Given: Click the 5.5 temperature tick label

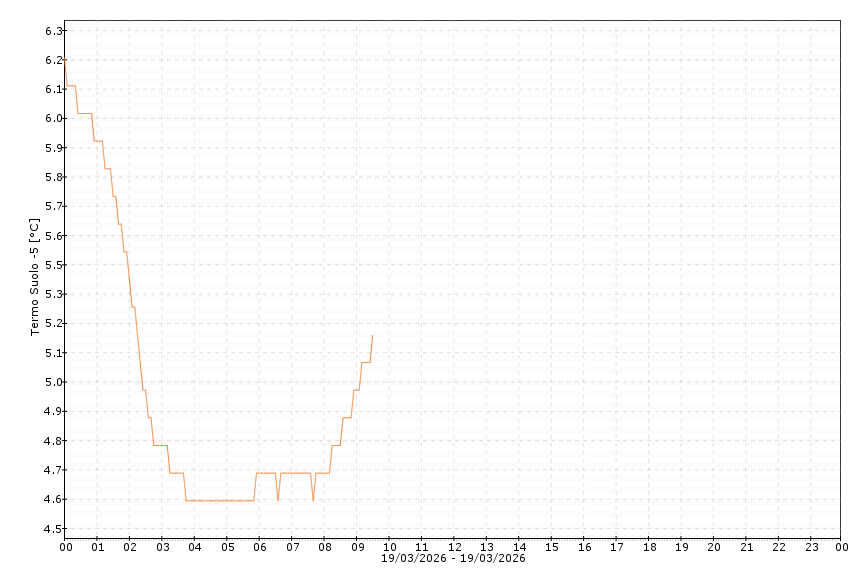Looking at the screenshot, I should (54, 236).
